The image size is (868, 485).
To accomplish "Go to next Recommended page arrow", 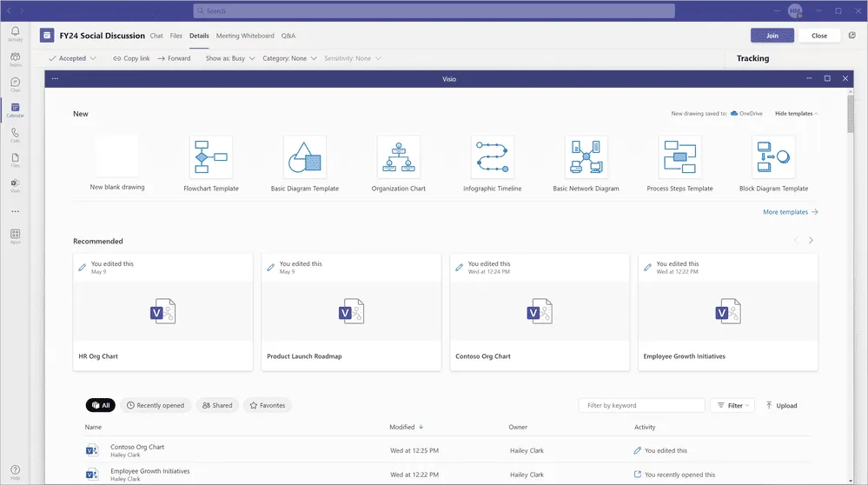I will [811, 240].
